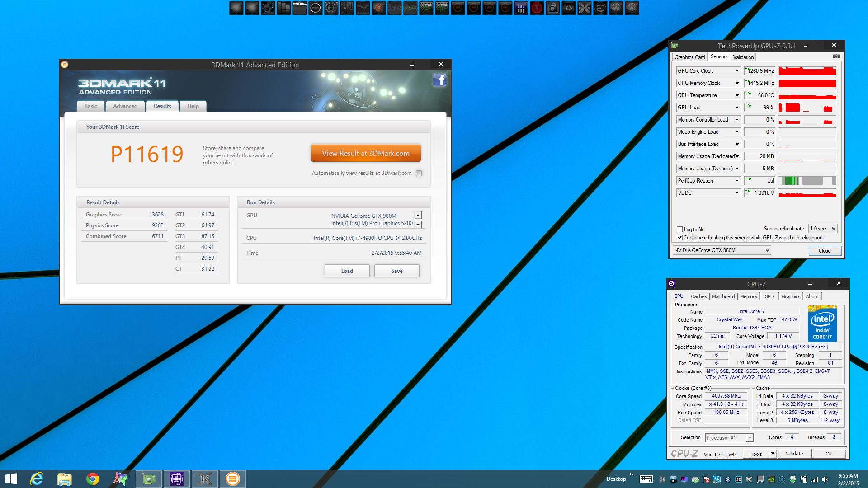This screenshot has width=868, height=488.
Task: Expand GPU Memory Clock sensor dropdown
Action: tap(737, 83)
